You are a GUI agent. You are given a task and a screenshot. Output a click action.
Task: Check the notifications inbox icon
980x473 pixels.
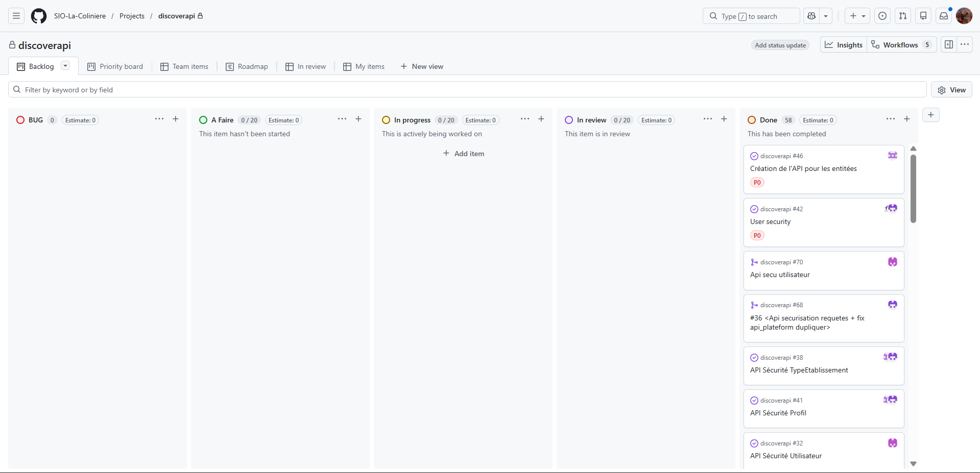tap(943, 16)
